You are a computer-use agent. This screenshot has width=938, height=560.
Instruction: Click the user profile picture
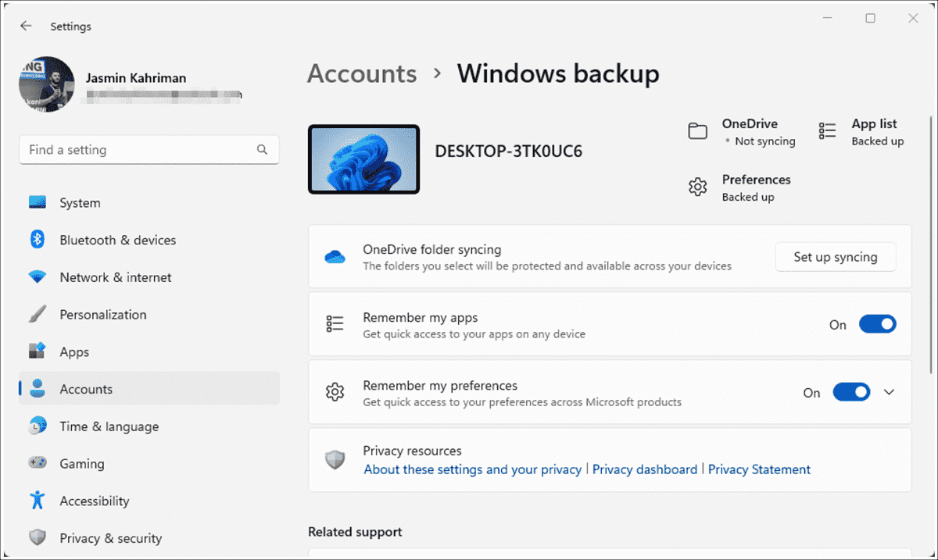[x=47, y=84]
